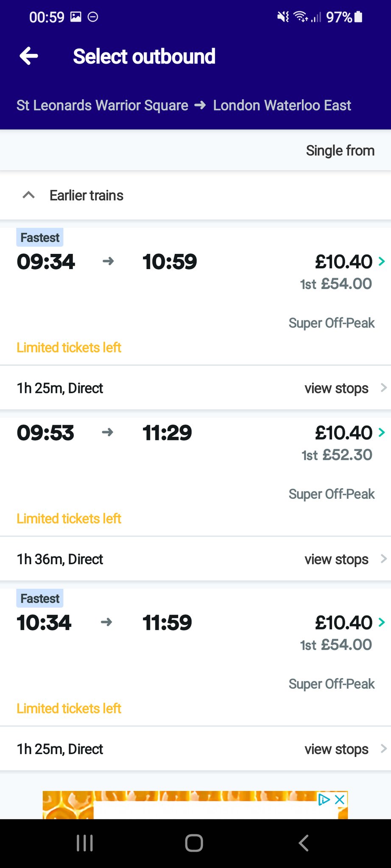Select the 09:34 train £10.40 fare
This screenshot has width=391, height=868.
(344, 262)
